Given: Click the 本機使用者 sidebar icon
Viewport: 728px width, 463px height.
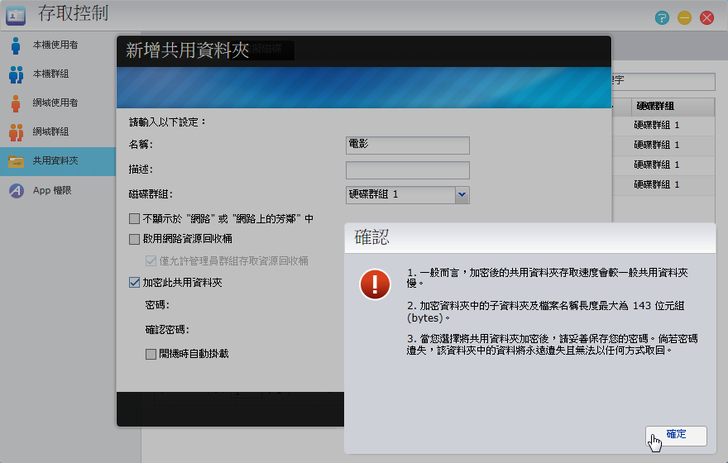Looking at the screenshot, I should click(x=17, y=45).
